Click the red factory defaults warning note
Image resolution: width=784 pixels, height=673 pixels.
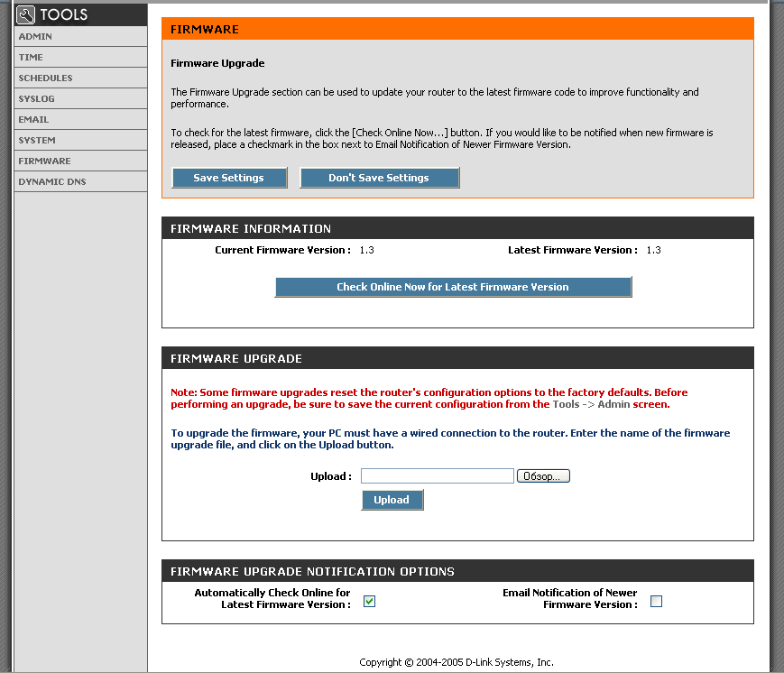429,399
